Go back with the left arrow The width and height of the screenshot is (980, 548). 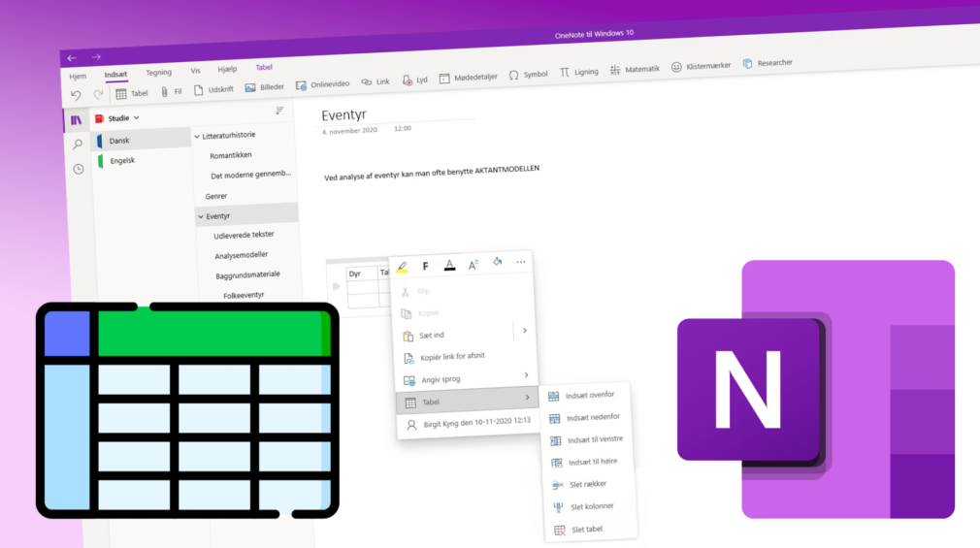click(72, 58)
